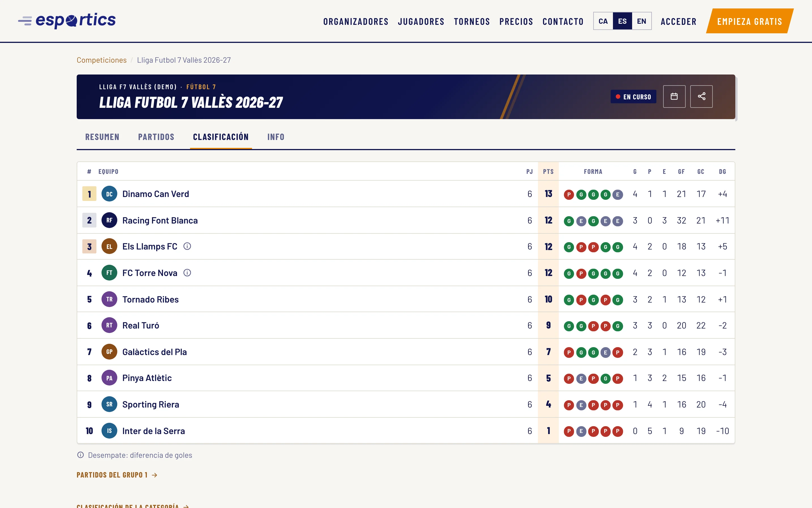Switch language to EN

641,21
